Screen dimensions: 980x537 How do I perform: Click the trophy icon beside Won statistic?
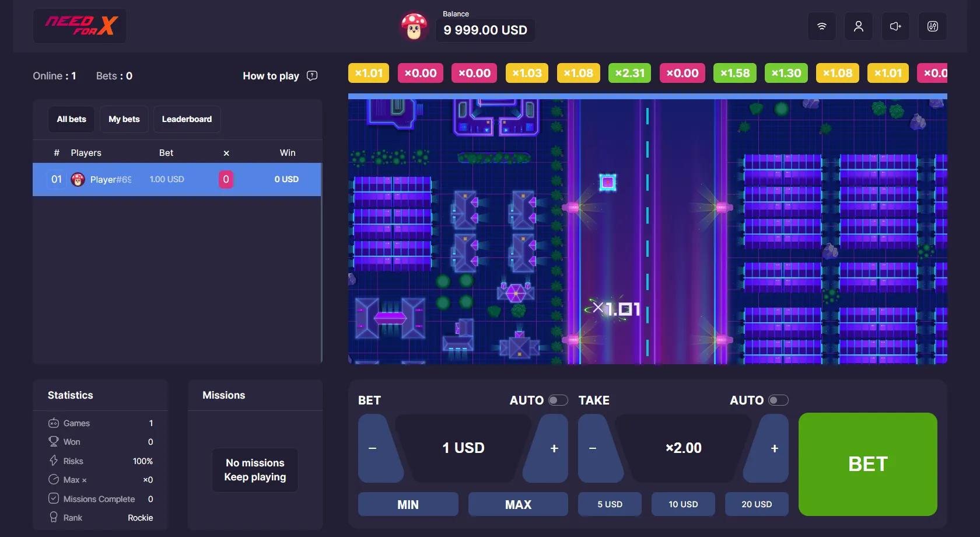[54, 442]
